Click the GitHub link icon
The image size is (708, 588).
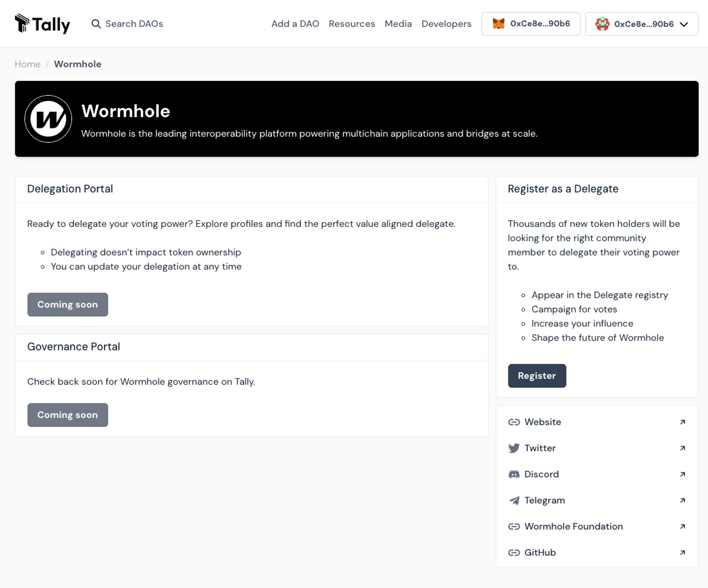(x=514, y=553)
